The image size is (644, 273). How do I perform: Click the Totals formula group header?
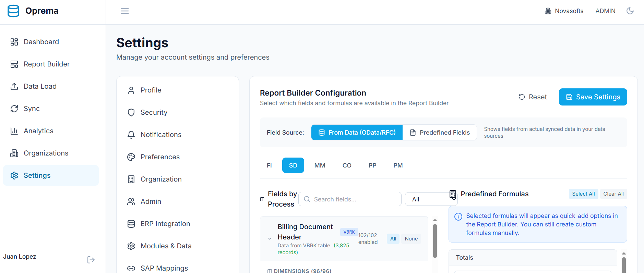pos(533,258)
